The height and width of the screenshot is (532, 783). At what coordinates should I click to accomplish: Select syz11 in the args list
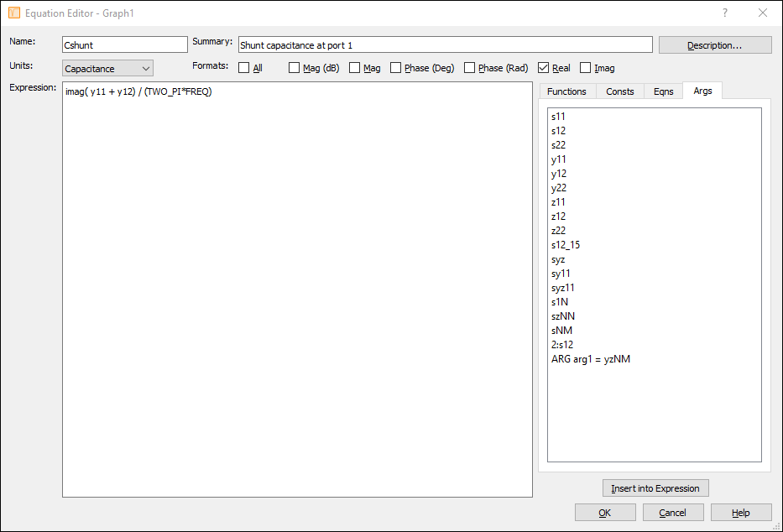point(563,288)
